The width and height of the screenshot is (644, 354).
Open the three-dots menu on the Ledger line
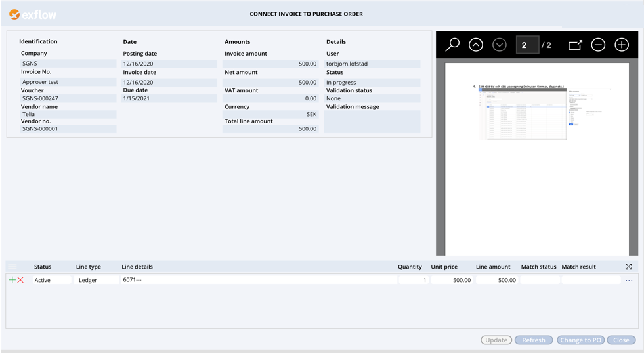coord(629,281)
